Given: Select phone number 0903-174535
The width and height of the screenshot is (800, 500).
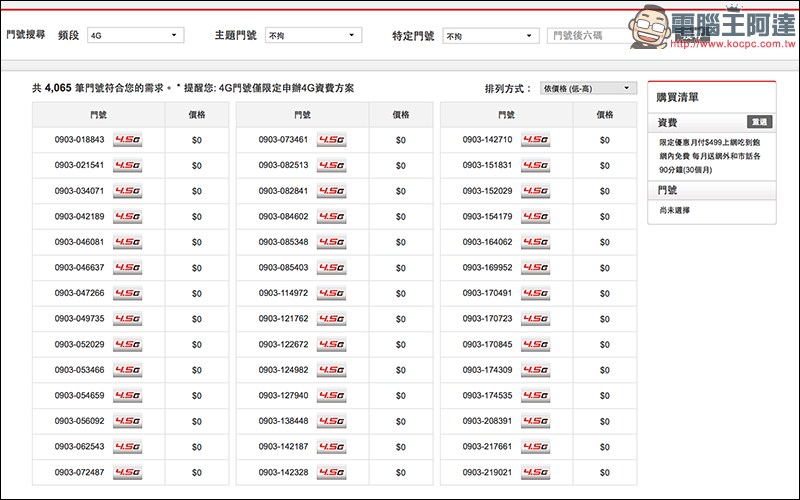Looking at the screenshot, I should 487,395.
